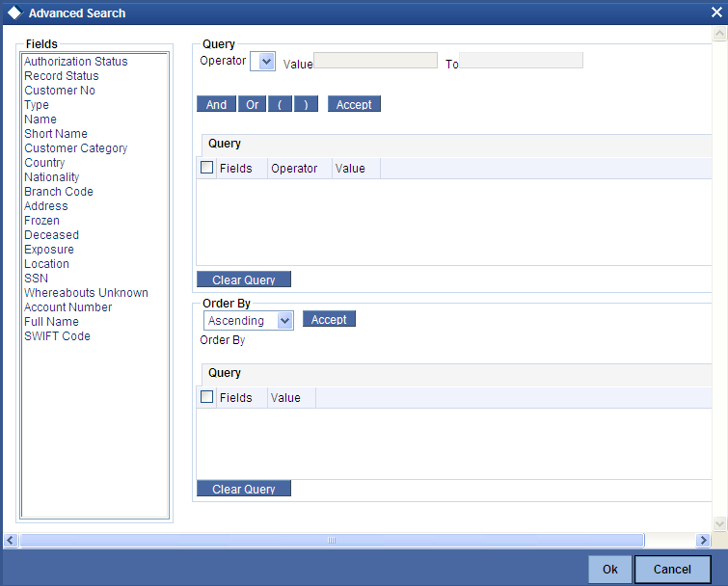This screenshot has height=586, width=728.
Task: Click Value column header in Order By table
Action: [x=291, y=398]
